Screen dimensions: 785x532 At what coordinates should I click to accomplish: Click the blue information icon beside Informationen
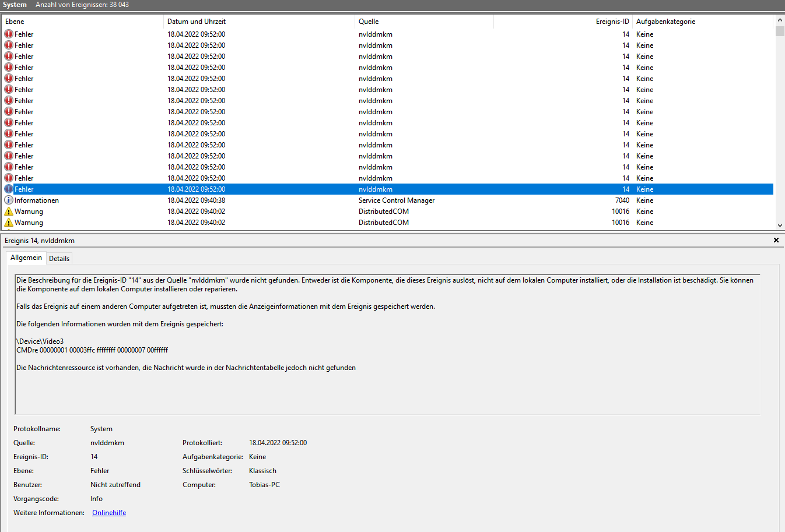pyautogui.click(x=9, y=200)
